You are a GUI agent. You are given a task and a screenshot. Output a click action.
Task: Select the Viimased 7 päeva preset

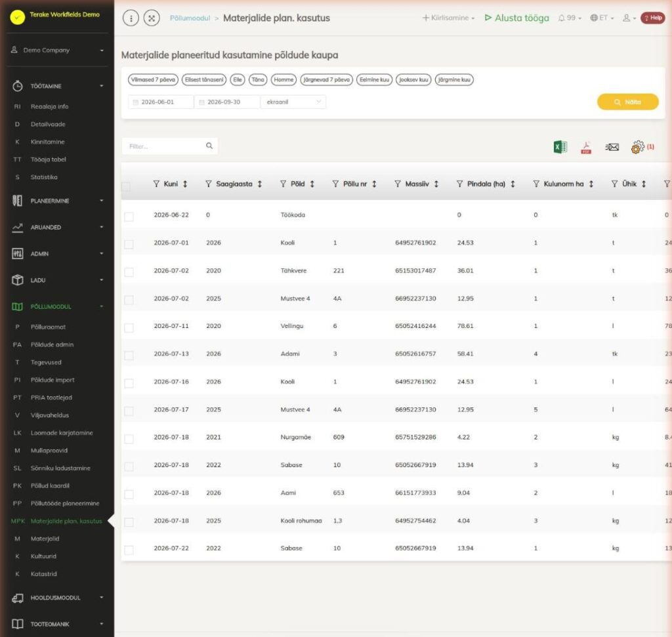pyautogui.click(x=153, y=79)
